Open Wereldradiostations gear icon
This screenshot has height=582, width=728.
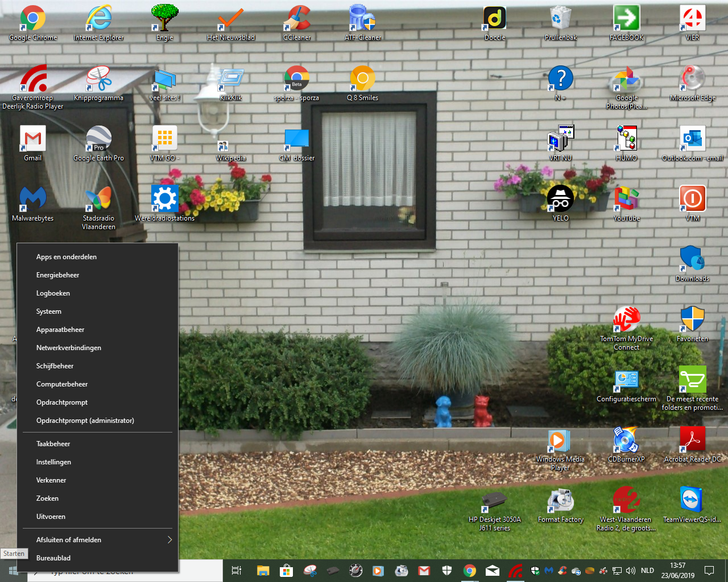click(x=165, y=199)
